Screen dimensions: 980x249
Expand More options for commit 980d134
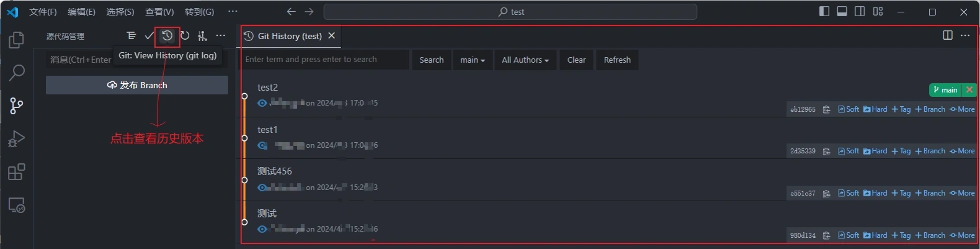[x=962, y=235]
